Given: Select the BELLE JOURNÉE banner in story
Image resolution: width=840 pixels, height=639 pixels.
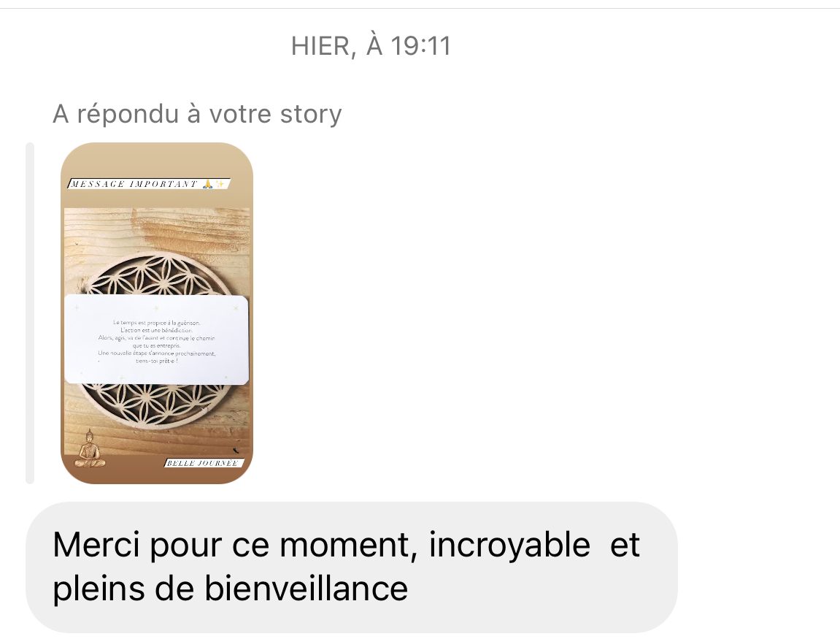Looking at the screenshot, I should pos(204,463).
